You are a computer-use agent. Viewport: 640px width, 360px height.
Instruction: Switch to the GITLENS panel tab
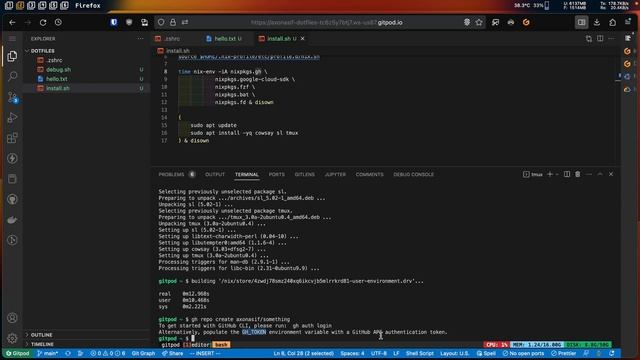(x=304, y=174)
